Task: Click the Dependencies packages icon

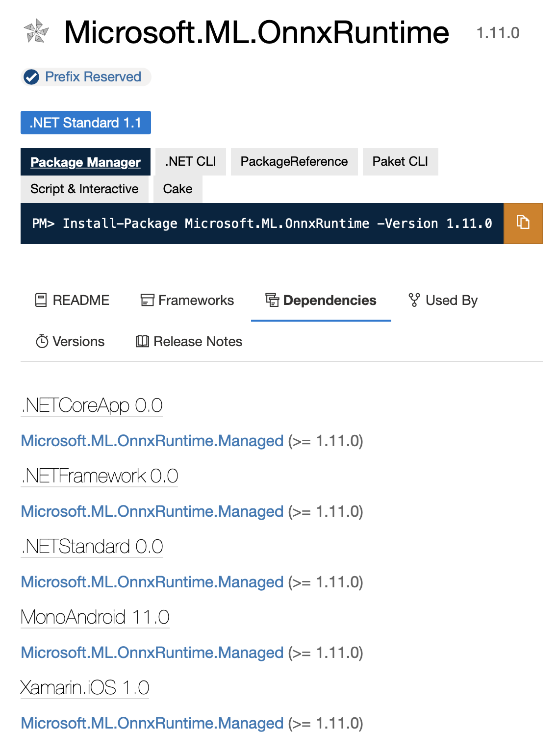Action: point(272,300)
